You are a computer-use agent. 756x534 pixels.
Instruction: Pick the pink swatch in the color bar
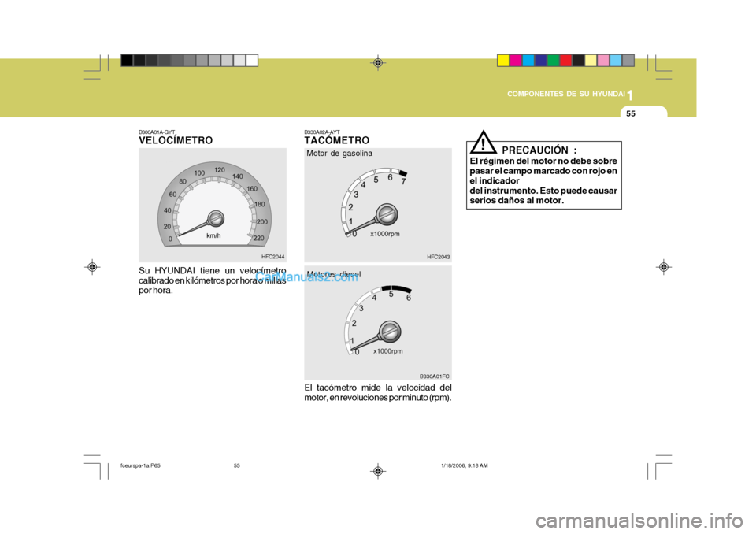tap(603, 61)
